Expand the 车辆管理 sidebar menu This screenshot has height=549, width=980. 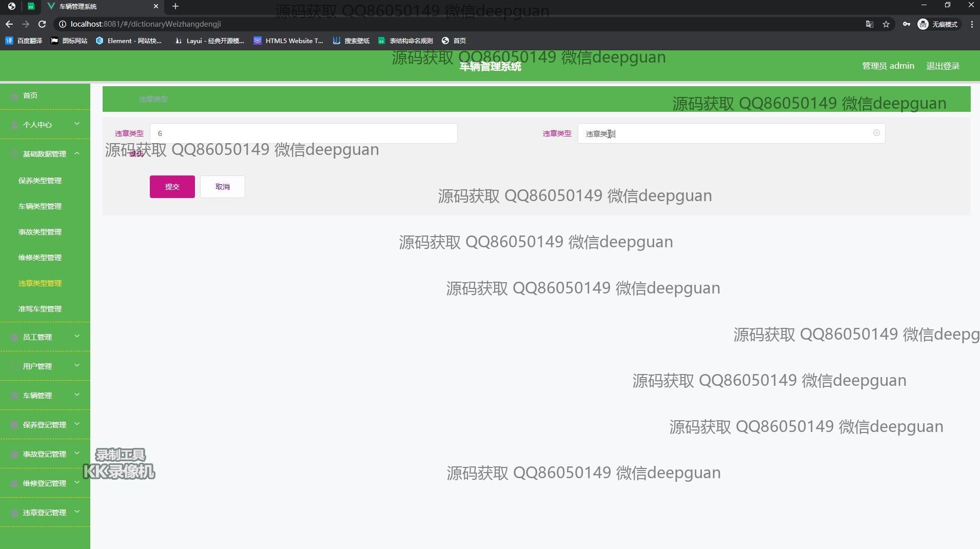click(x=45, y=395)
